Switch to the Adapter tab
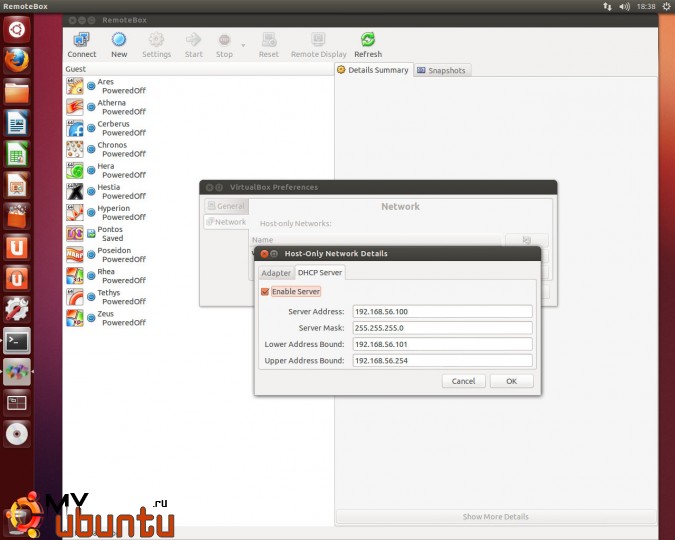Image resolution: width=675 pixels, height=540 pixels. (x=276, y=273)
